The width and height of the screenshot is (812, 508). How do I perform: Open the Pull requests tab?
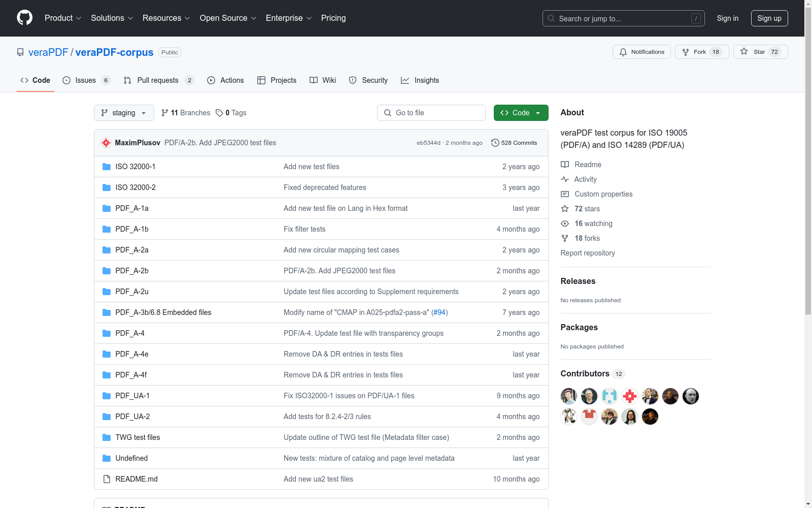click(x=159, y=80)
